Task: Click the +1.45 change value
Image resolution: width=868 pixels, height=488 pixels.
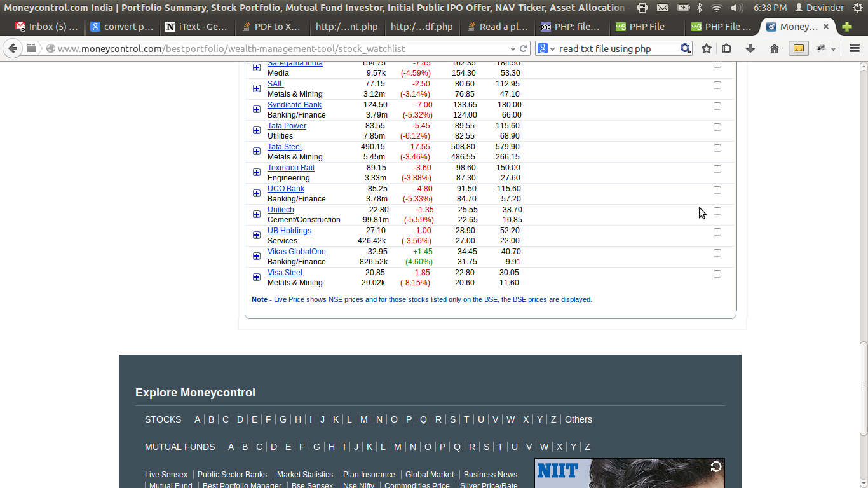Action: 423,252
